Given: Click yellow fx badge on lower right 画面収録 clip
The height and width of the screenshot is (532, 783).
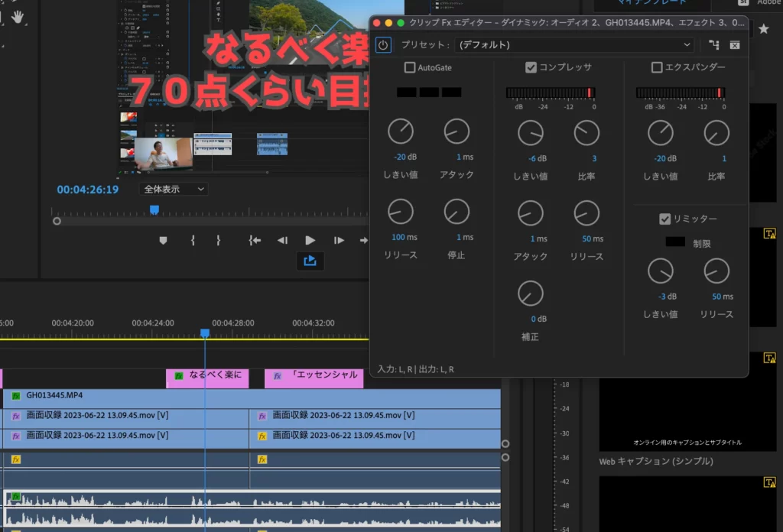Looking at the screenshot, I should click(x=262, y=436).
